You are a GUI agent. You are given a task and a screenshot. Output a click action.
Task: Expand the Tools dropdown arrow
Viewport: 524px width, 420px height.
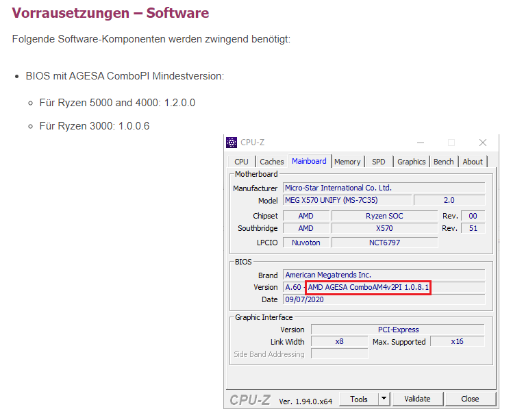(x=384, y=399)
